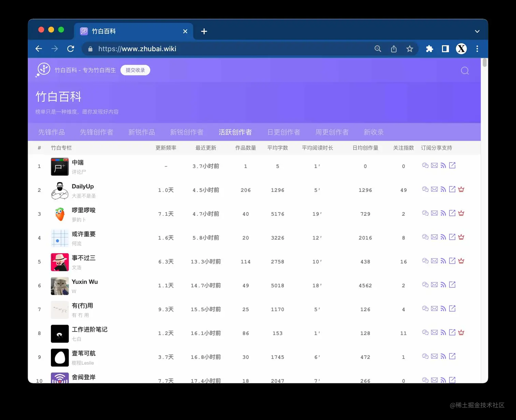The width and height of the screenshot is (516, 420).
Task: Close the 竹白百科 browser tab
Action: click(185, 31)
